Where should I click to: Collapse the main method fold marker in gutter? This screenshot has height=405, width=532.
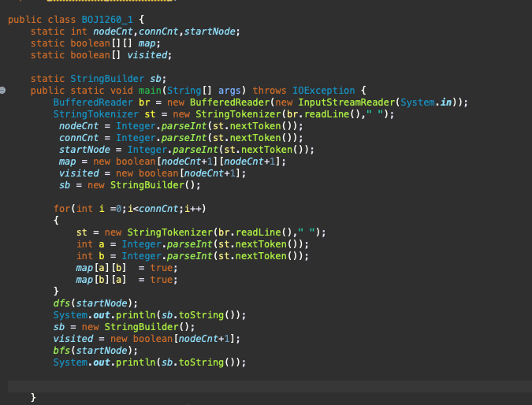2,91
